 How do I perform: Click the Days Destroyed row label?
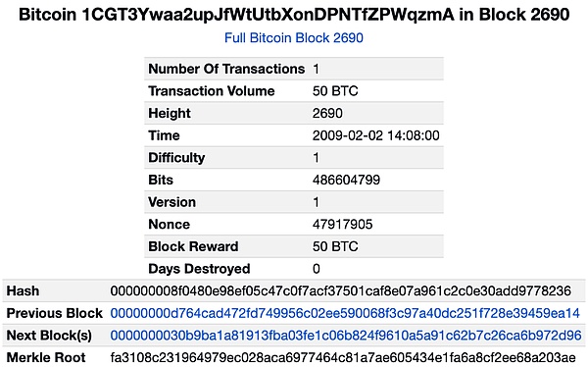[199, 269]
